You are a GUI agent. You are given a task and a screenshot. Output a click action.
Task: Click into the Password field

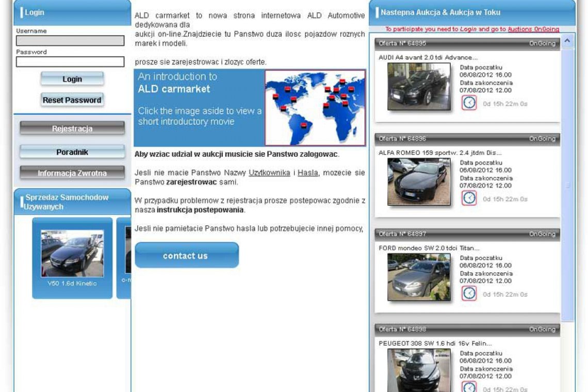click(x=70, y=62)
